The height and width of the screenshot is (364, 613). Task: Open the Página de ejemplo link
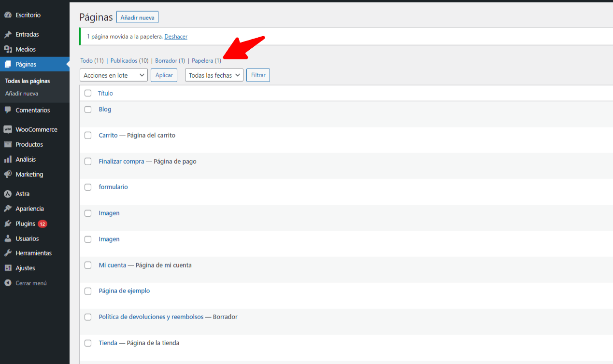[124, 291]
